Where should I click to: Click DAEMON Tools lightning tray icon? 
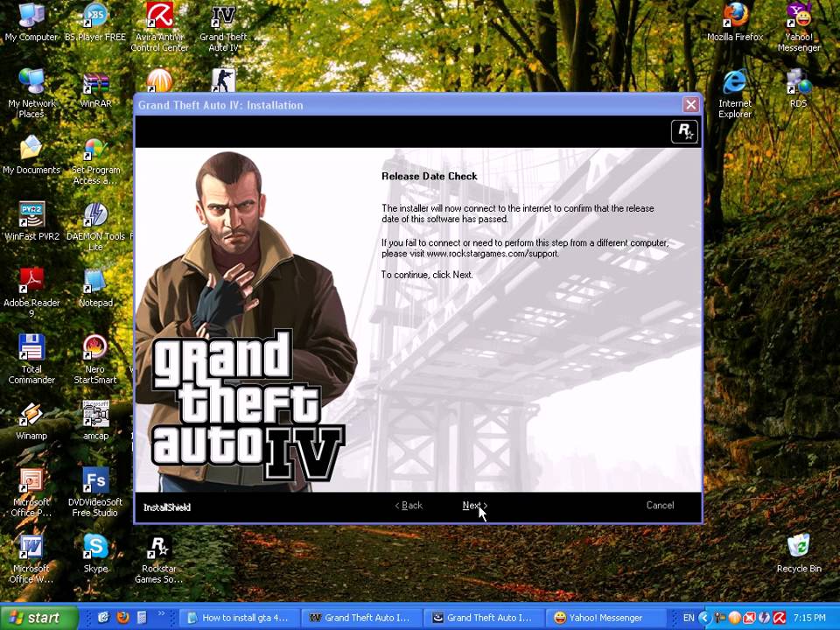(765, 618)
